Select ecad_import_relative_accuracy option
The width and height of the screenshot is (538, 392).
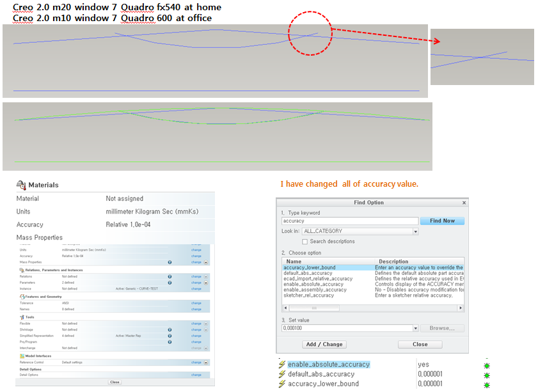tap(318, 279)
